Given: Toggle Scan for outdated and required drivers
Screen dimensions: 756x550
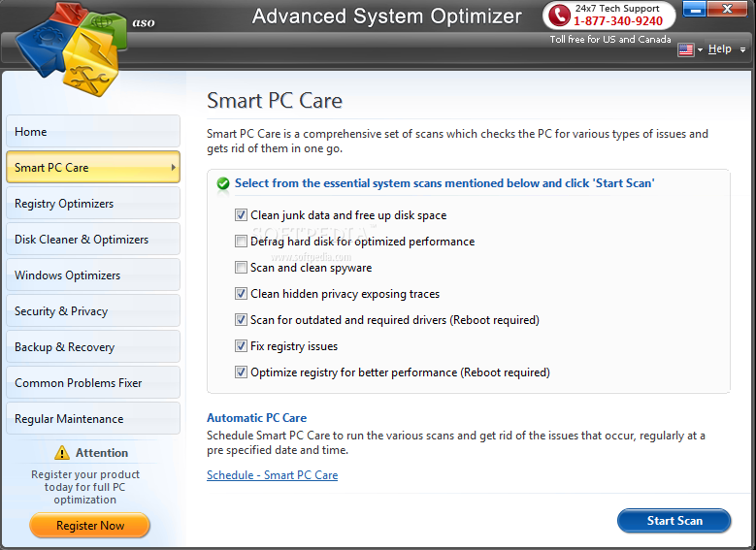Looking at the screenshot, I should coord(241,319).
